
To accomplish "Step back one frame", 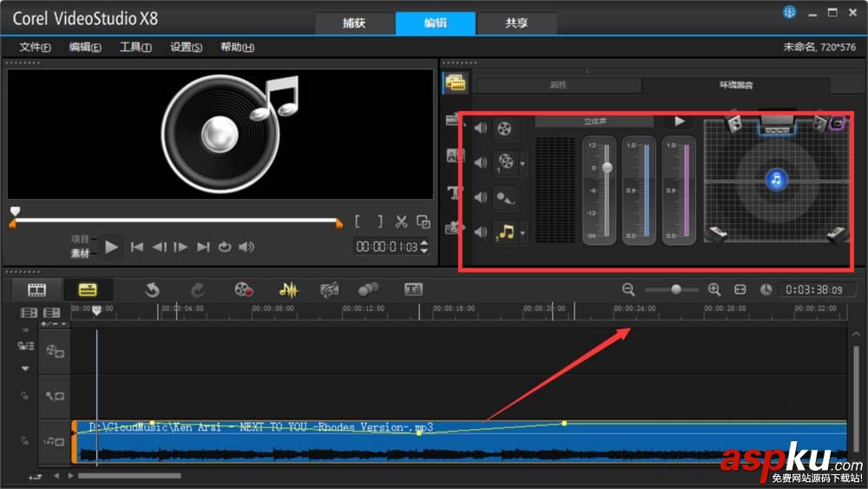I will point(159,247).
